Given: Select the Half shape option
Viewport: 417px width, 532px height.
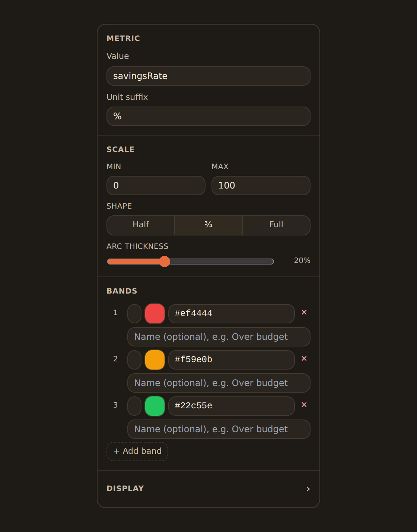Looking at the screenshot, I should pos(141,225).
